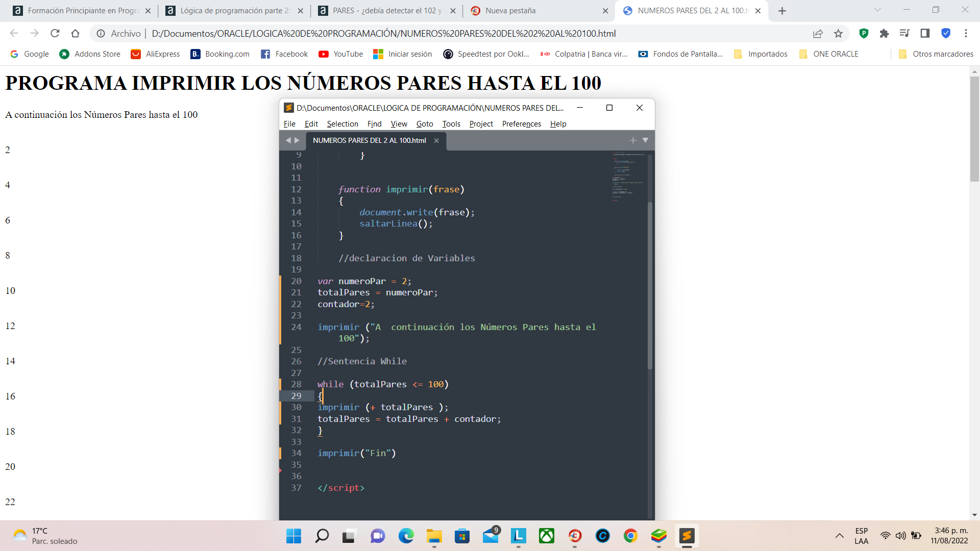Open Sublime Text taskbar icon
The height and width of the screenshot is (551, 980).
pyautogui.click(x=687, y=536)
